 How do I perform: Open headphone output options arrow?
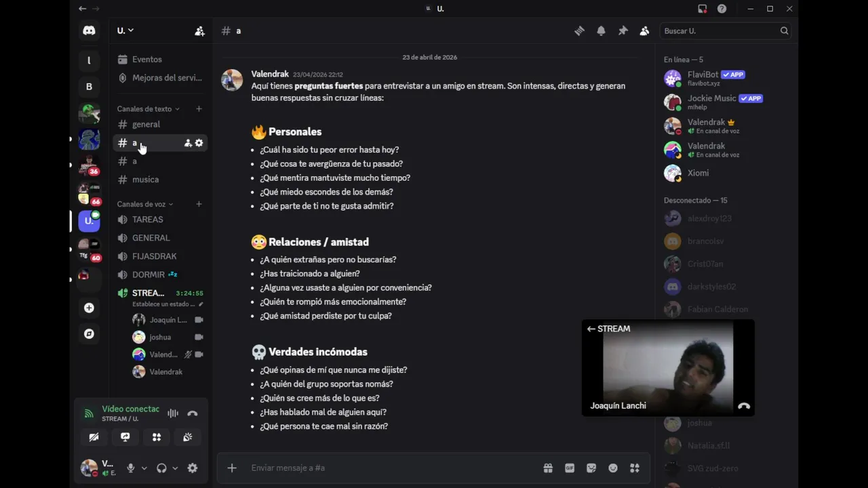[x=175, y=468]
